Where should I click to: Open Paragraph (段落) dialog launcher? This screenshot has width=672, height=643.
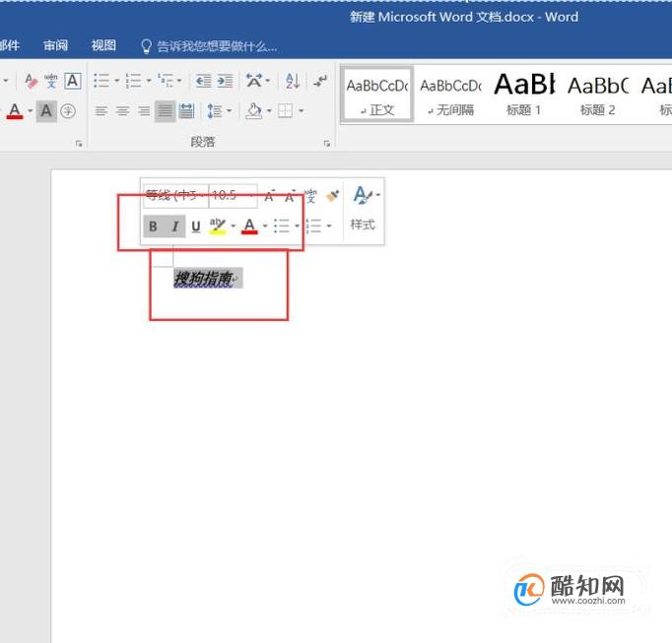[326, 144]
